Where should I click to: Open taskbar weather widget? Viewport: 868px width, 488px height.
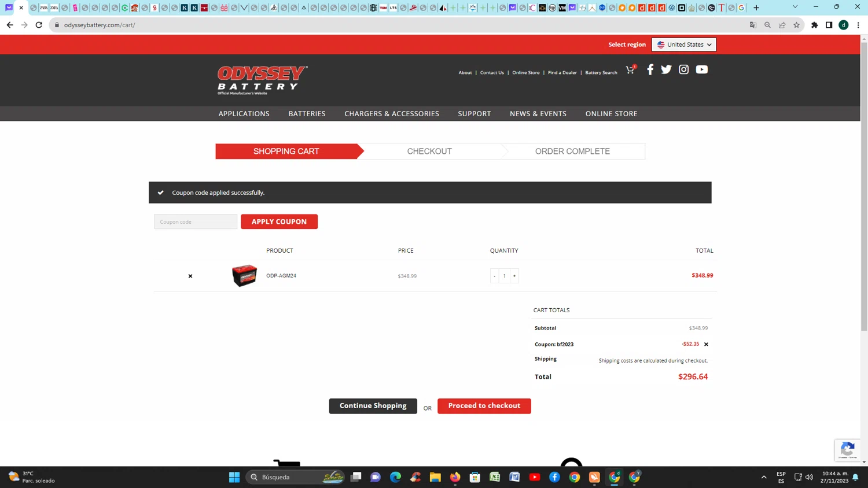pyautogui.click(x=32, y=477)
